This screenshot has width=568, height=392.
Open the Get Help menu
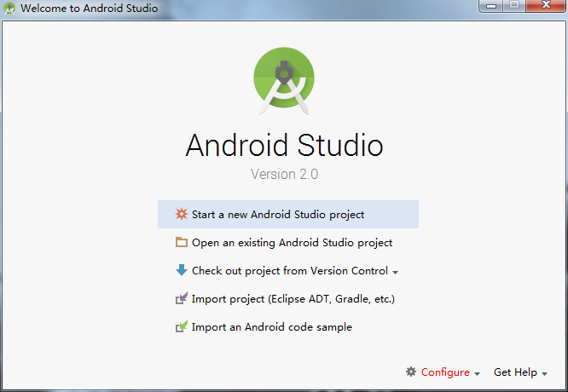point(520,372)
